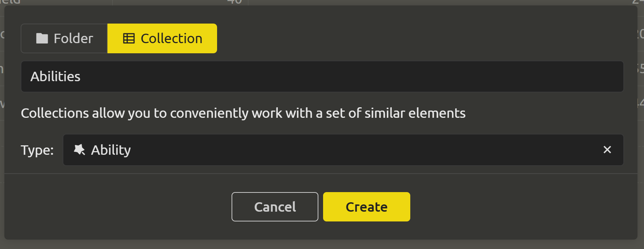The height and width of the screenshot is (249, 644).
Task: Click the Type: label
Action: tap(37, 150)
